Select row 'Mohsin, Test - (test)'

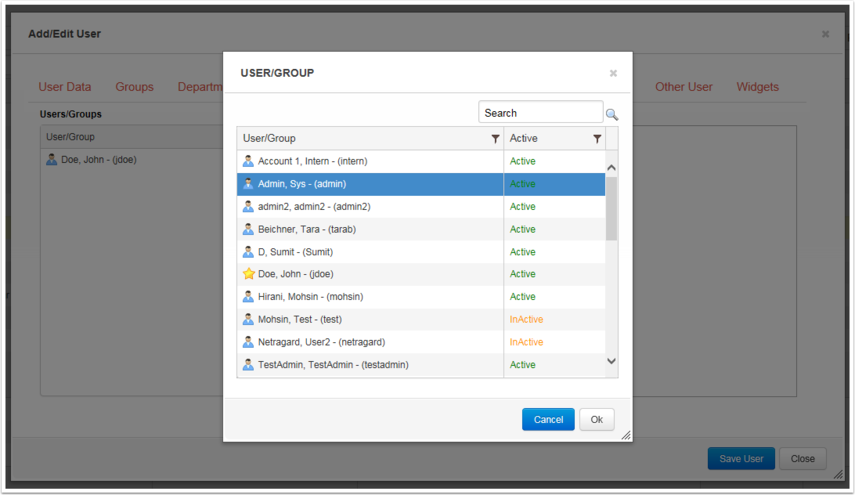coord(421,319)
